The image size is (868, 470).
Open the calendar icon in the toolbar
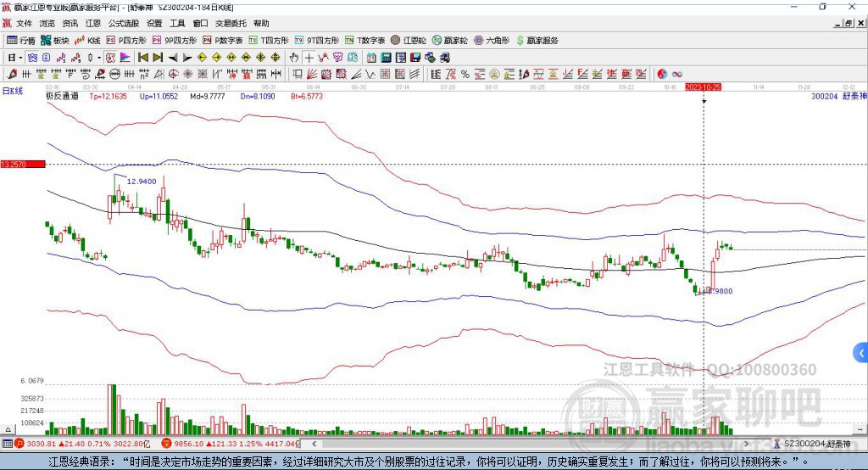coord(371,58)
